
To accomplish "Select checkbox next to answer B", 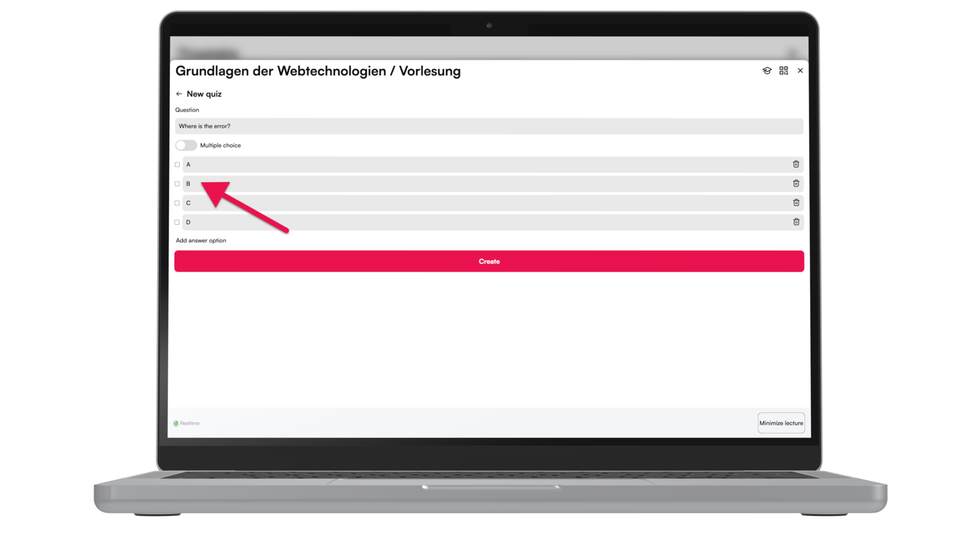I will (177, 183).
